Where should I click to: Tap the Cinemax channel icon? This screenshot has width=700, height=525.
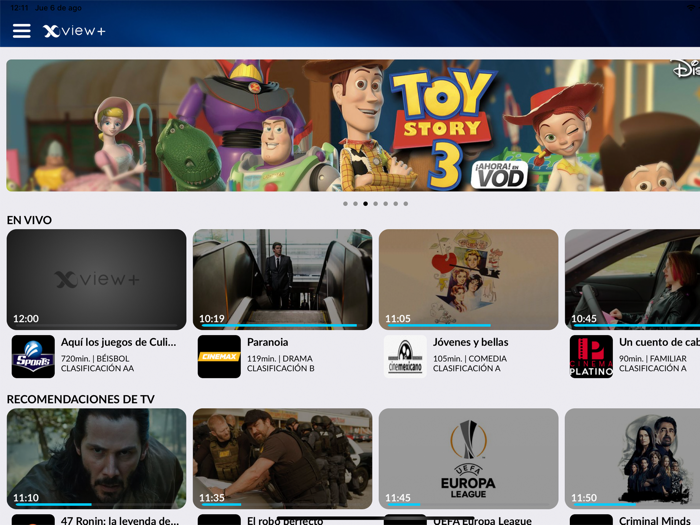pos(219,357)
